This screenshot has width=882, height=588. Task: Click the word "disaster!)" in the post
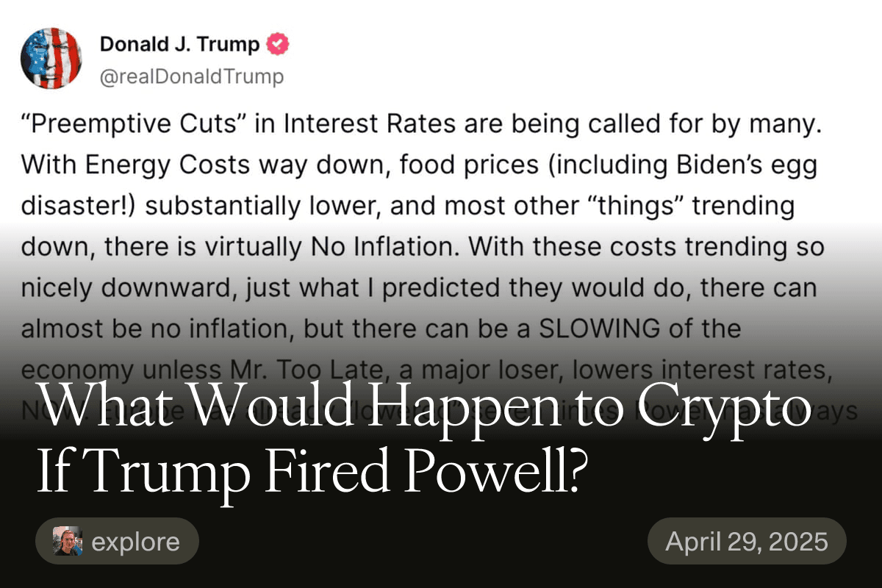pos(78,206)
